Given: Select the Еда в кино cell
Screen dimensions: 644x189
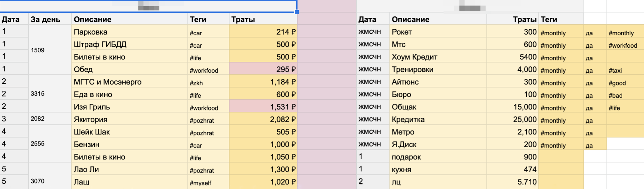Looking at the screenshot, I should (x=130, y=94).
